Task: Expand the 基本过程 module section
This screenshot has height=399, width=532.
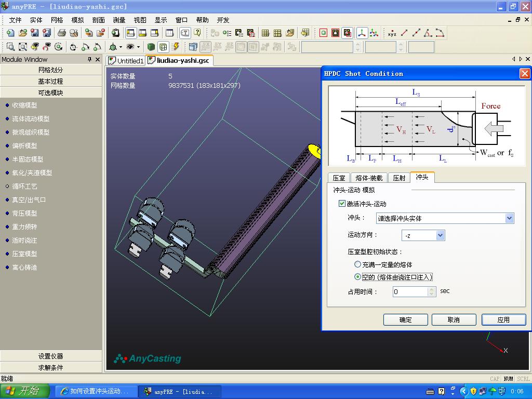Action: click(51, 82)
